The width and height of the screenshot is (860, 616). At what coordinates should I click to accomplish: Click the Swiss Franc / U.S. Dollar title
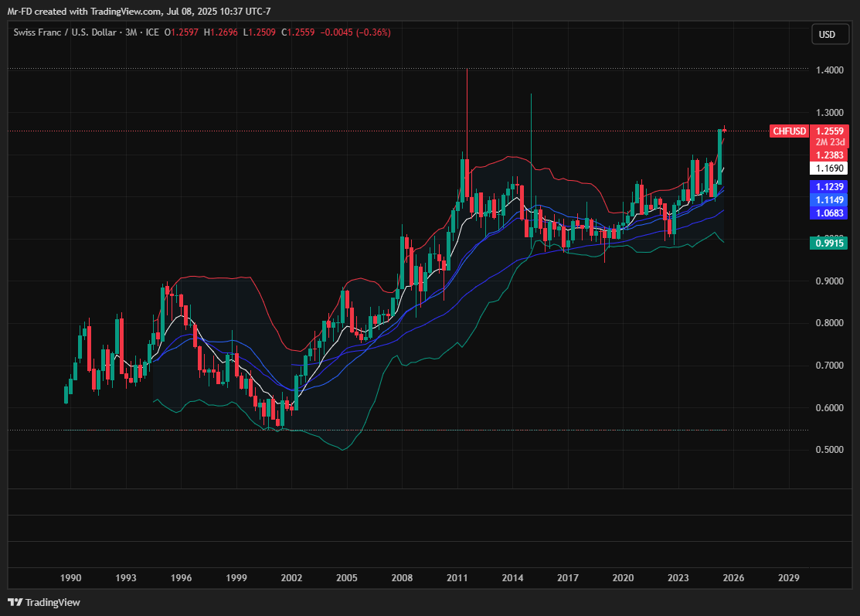pos(65,32)
